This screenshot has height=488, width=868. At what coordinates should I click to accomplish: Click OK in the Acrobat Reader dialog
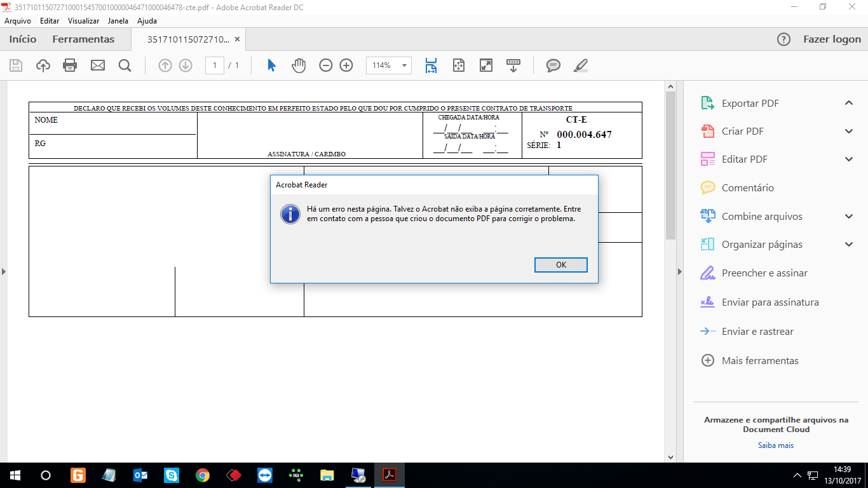pos(561,265)
